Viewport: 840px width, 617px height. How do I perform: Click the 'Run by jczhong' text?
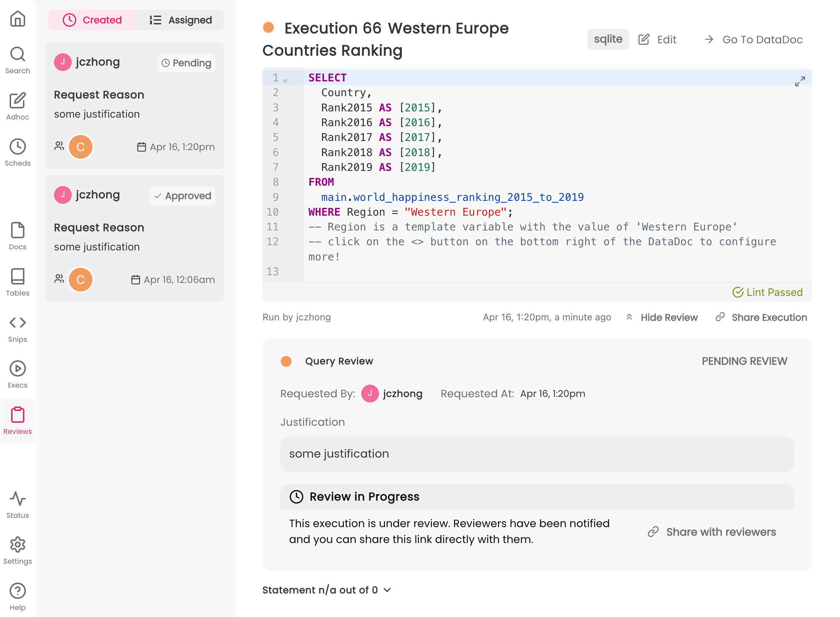pos(297,317)
